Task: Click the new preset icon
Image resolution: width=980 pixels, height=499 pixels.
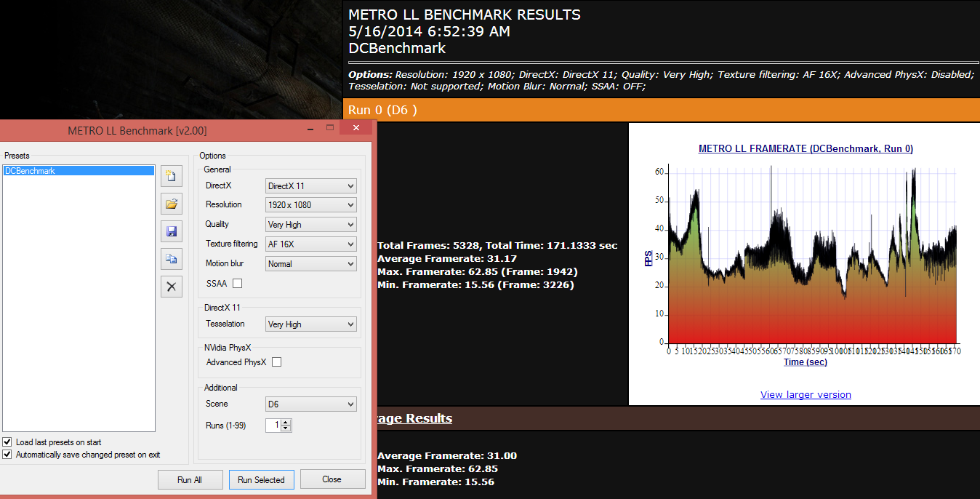Action: coord(172,176)
